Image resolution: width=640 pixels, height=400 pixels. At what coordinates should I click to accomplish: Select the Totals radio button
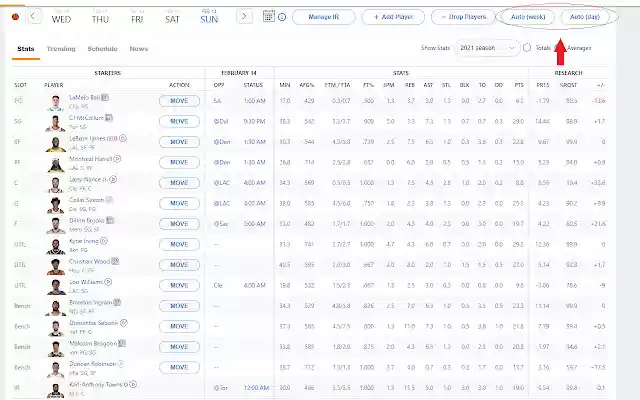[527, 48]
